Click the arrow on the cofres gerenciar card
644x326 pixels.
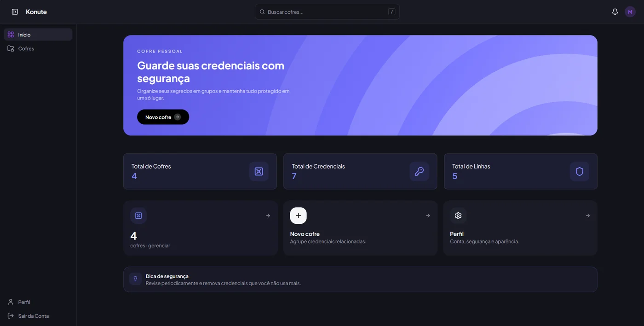pos(268,215)
